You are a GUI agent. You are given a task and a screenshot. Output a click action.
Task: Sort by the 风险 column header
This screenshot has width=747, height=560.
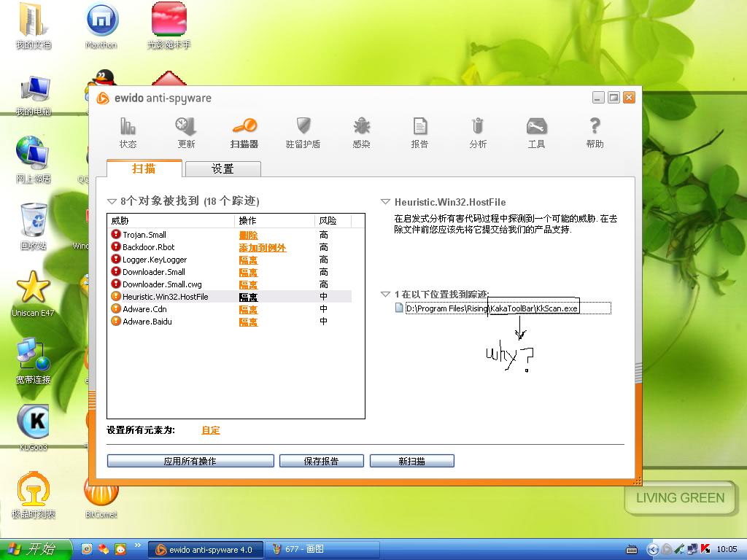coord(333,220)
